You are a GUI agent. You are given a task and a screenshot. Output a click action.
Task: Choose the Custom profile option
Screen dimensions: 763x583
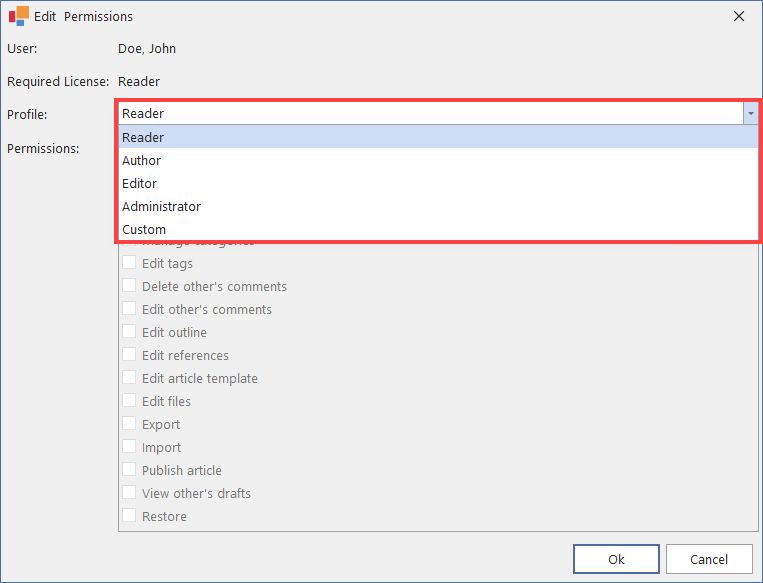pyautogui.click(x=144, y=229)
